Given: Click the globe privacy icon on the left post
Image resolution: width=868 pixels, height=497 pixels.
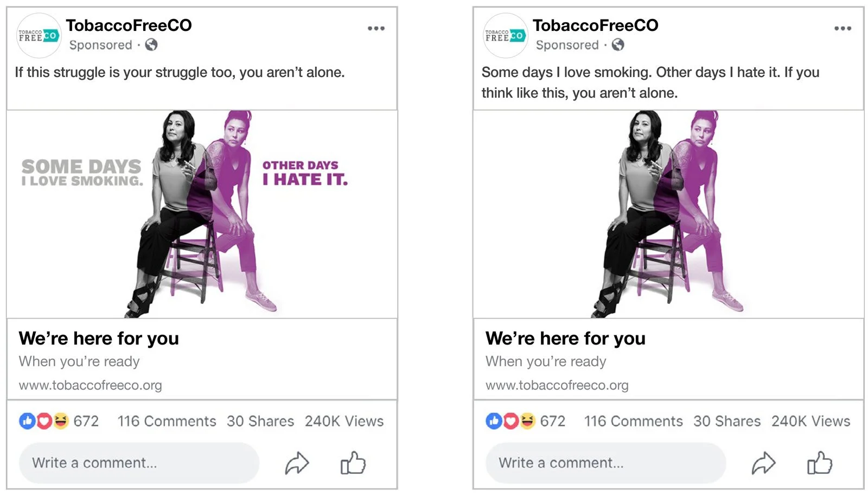Looking at the screenshot, I should [x=152, y=46].
